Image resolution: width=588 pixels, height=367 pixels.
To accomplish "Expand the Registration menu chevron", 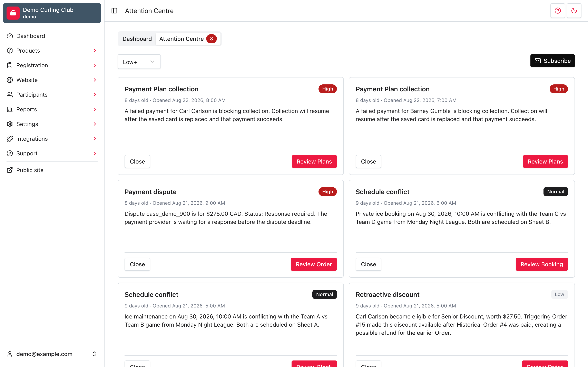I will pos(95,65).
